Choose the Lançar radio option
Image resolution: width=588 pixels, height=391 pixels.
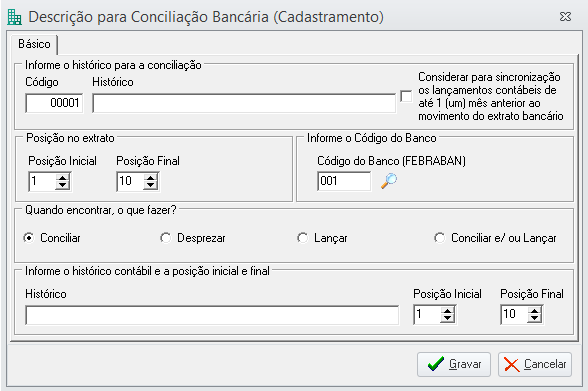tap(302, 238)
